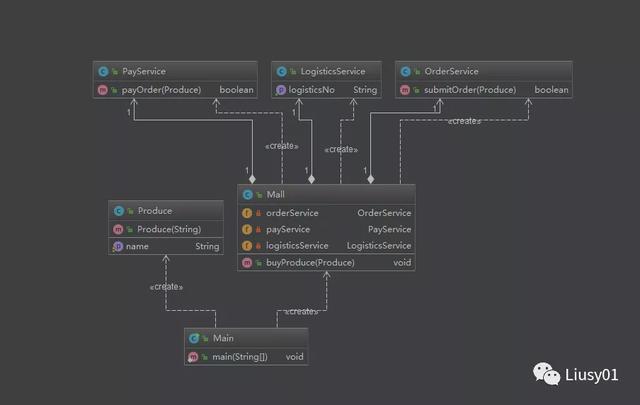This screenshot has width=640, height=405.
Task: Click the Liusy01 watermark text
Action: click(594, 376)
